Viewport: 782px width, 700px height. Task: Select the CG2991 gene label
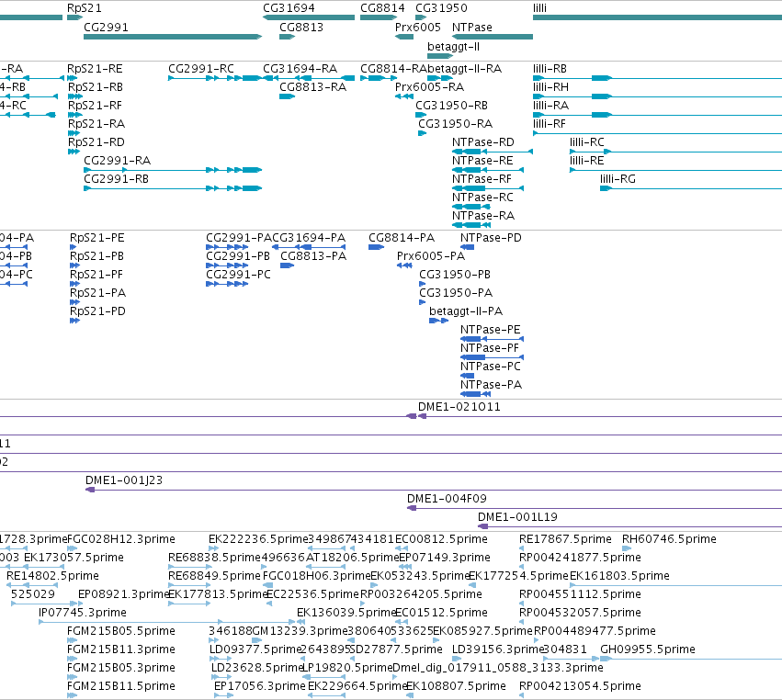(106, 28)
